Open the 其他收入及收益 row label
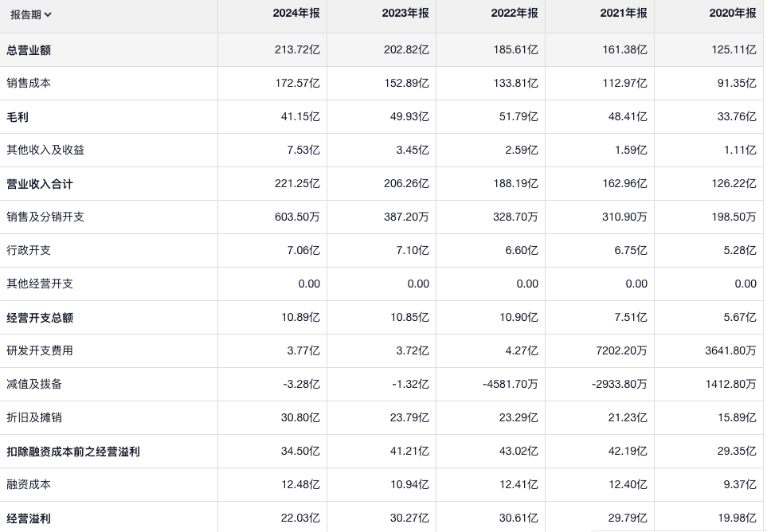Screen dimensions: 767x532 tap(45, 150)
